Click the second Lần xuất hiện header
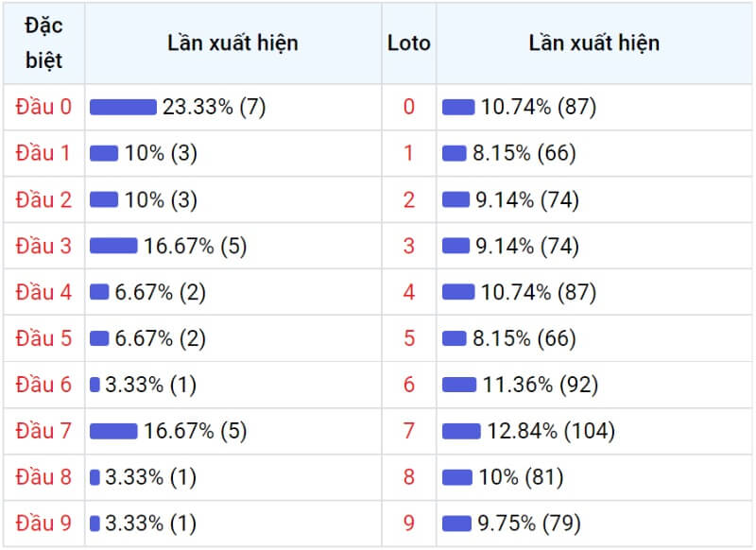The width and height of the screenshot is (756, 550). (594, 43)
